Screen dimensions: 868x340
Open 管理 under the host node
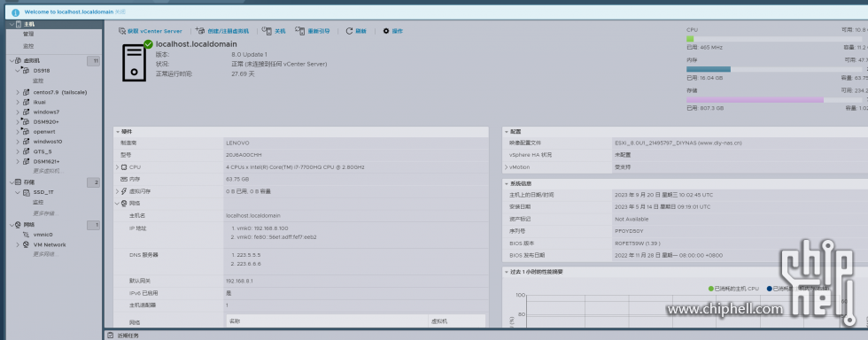click(x=28, y=35)
